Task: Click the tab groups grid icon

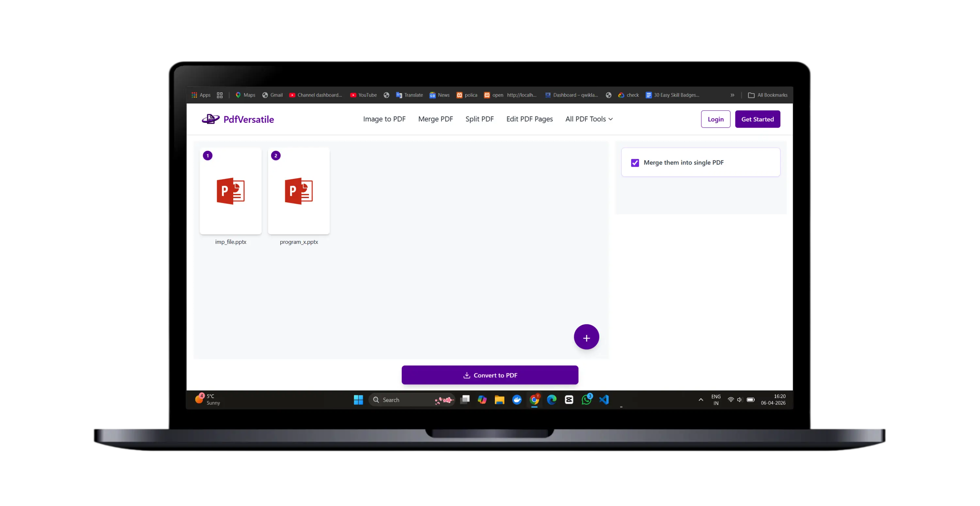Action: point(220,95)
